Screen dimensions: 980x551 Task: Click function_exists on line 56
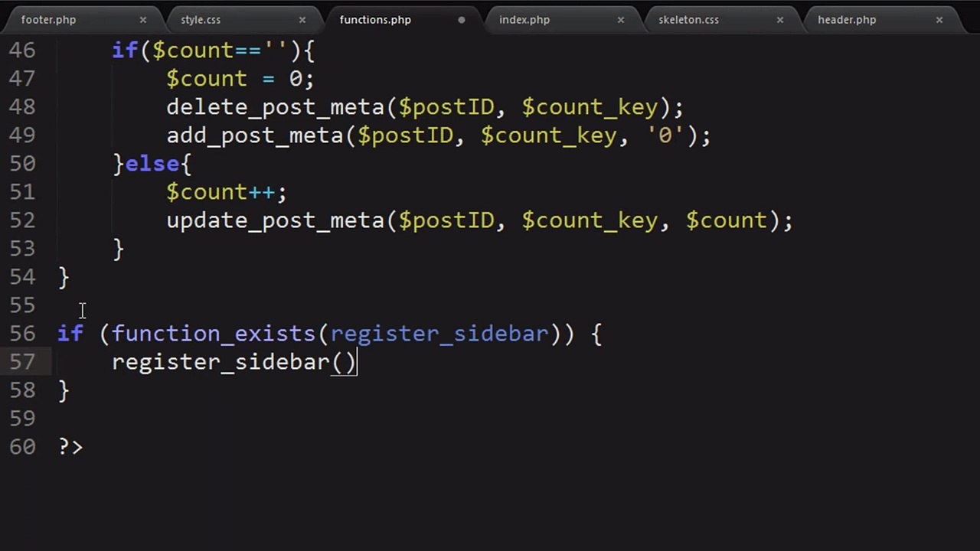[x=214, y=334]
